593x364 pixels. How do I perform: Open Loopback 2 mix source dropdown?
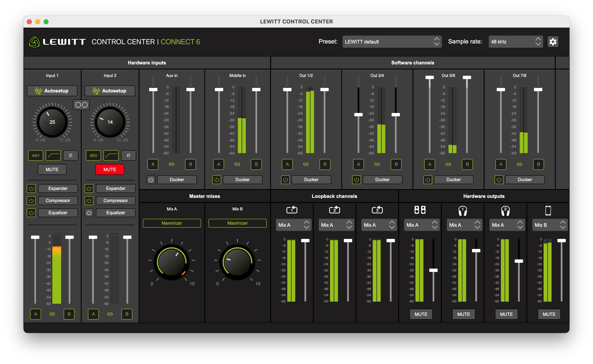point(336,225)
